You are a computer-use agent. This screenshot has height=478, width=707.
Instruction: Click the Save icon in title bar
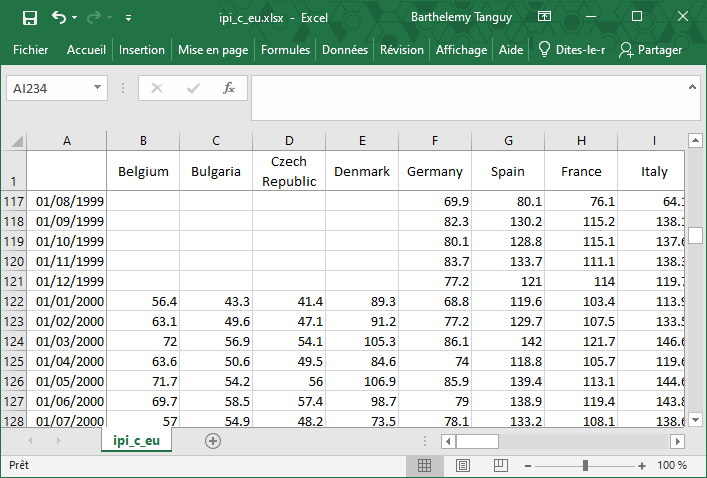(29, 17)
